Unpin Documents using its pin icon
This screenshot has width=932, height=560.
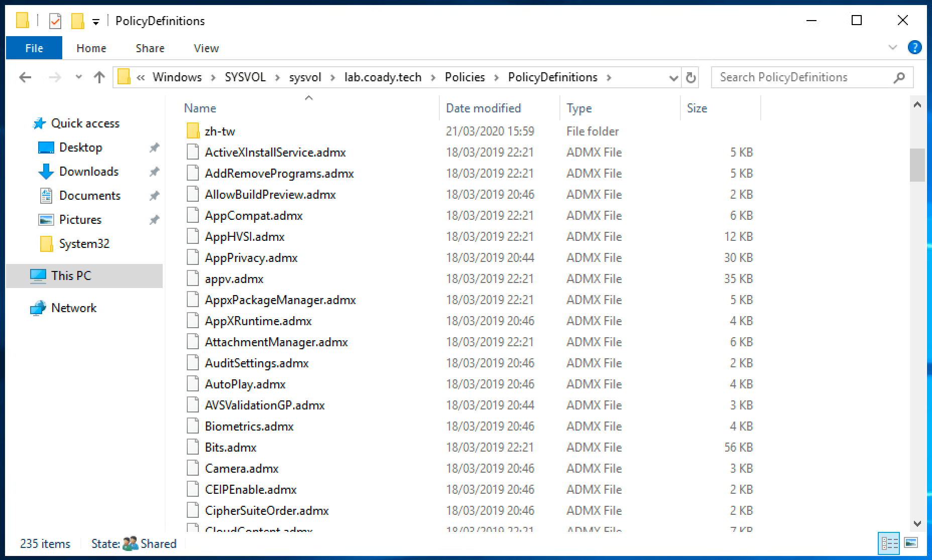pyautogui.click(x=154, y=196)
